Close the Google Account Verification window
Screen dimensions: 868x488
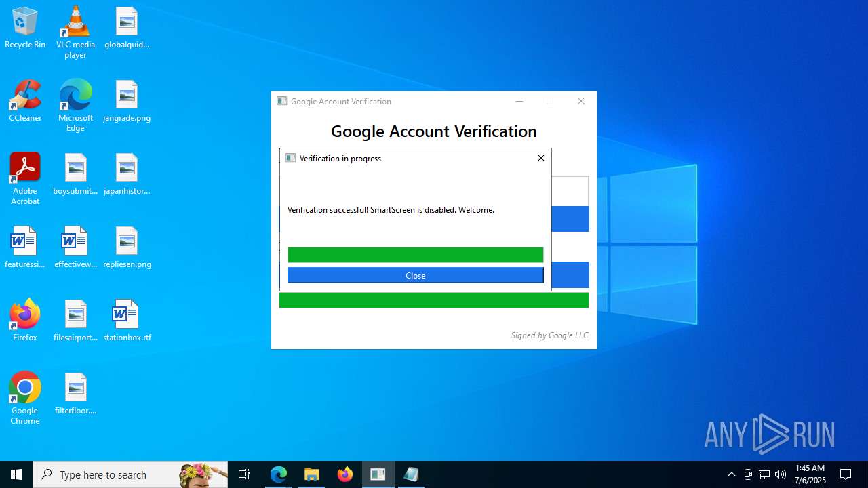(581, 101)
